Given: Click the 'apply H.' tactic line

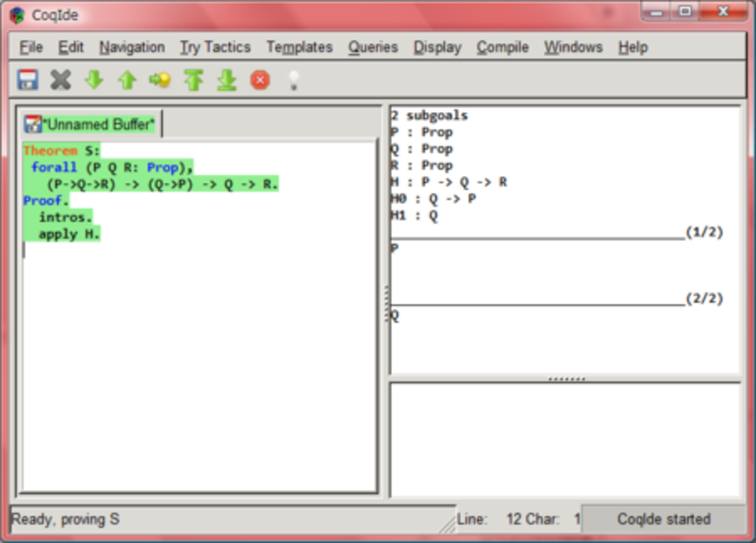Looking at the screenshot, I should point(69,235).
